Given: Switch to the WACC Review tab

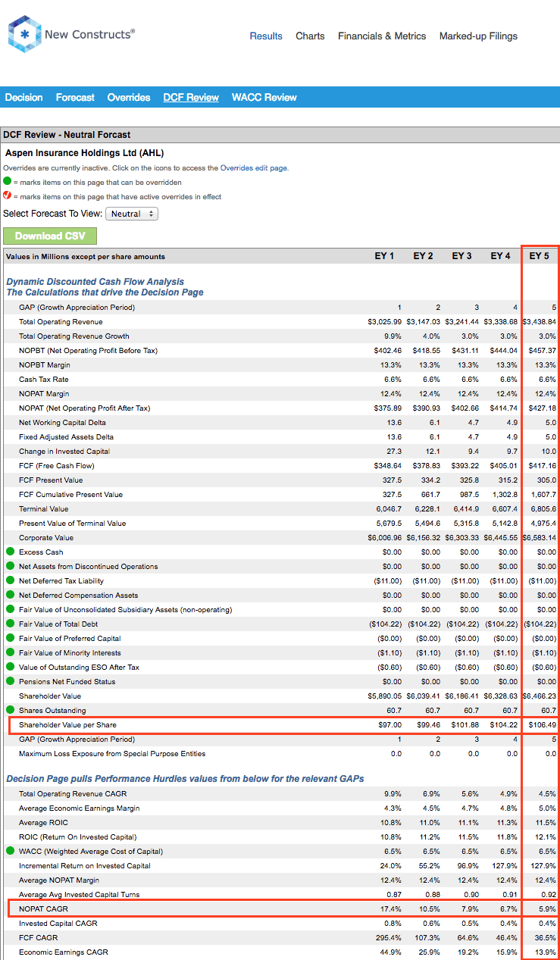Looking at the screenshot, I should tap(264, 97).
